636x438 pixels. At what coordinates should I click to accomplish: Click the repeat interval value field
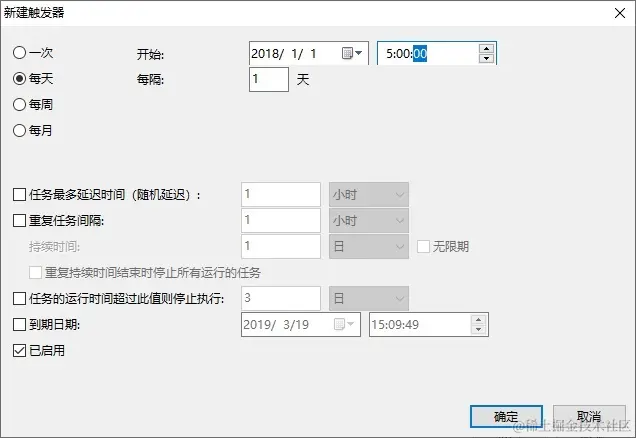click(281, 221)
